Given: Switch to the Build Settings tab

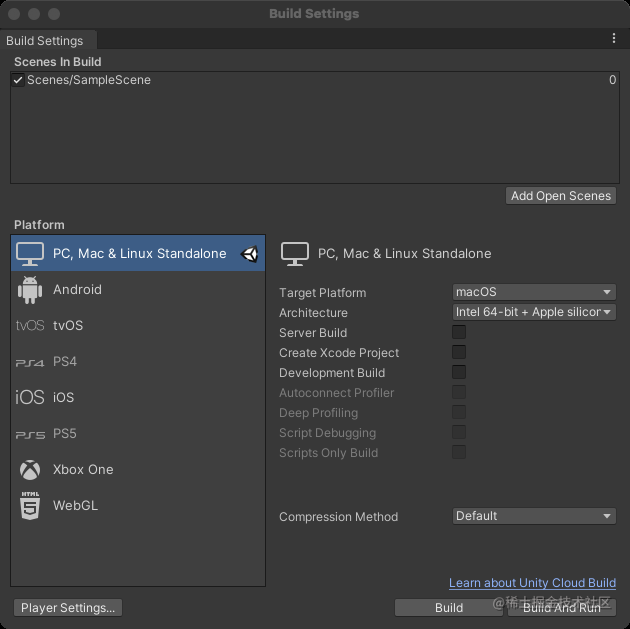Looking at the screenshot, I should coord(45,41).
